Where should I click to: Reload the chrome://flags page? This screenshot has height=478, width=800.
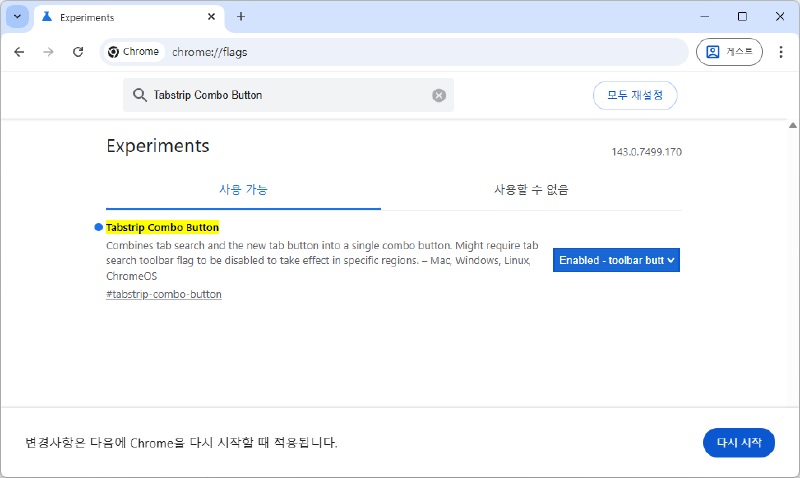(x=78, y=52)
